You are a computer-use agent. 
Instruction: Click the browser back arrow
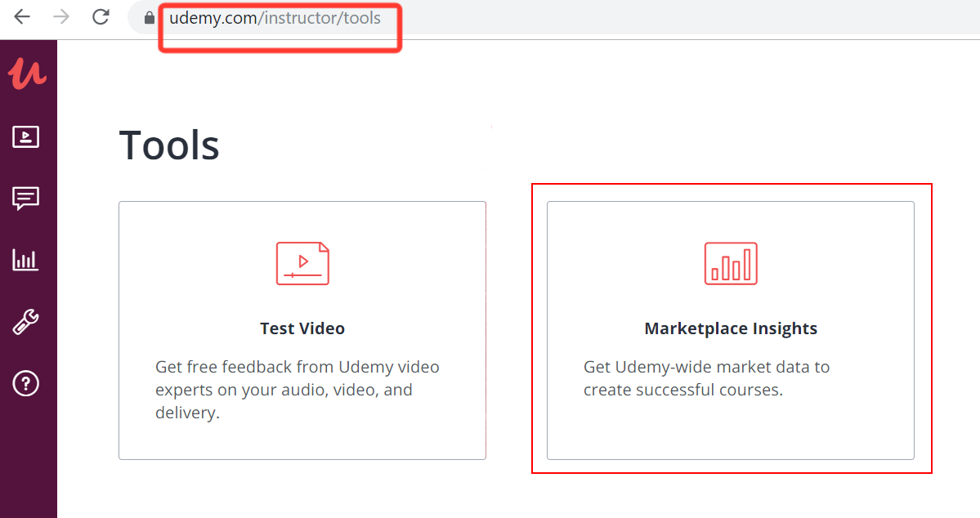tap(22, 17)
